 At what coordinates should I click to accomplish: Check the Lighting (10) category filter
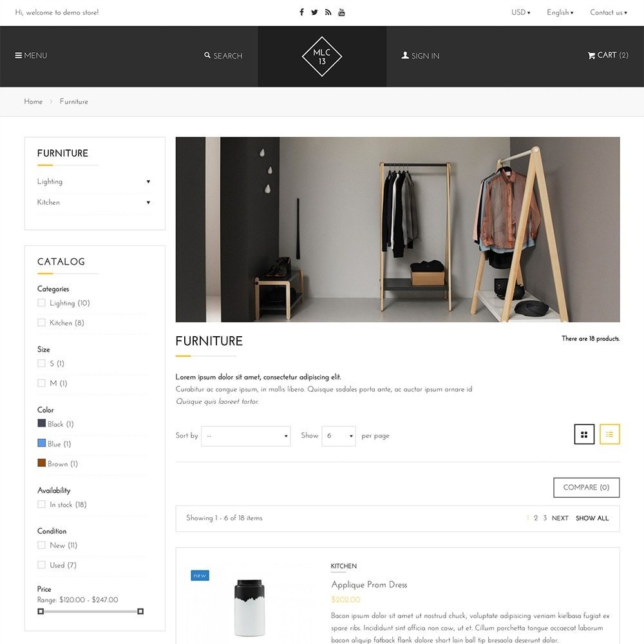41,303
